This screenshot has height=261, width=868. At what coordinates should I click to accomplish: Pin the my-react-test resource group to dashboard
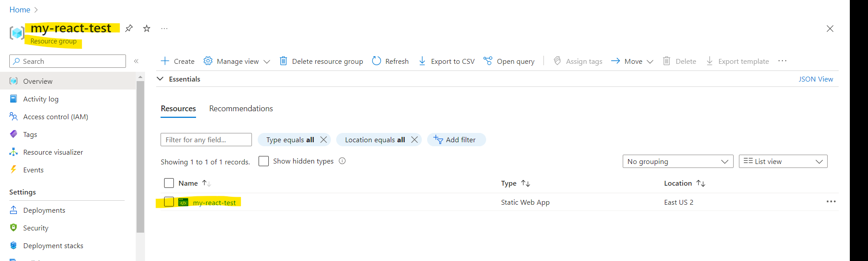tap(129, 28)
